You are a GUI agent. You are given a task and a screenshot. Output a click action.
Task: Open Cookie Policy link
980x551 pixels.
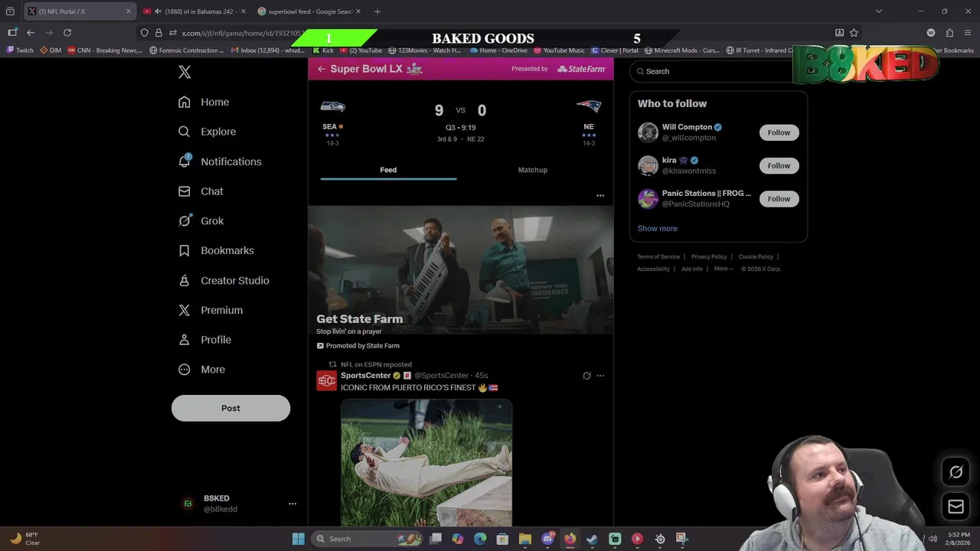[756, 257]
